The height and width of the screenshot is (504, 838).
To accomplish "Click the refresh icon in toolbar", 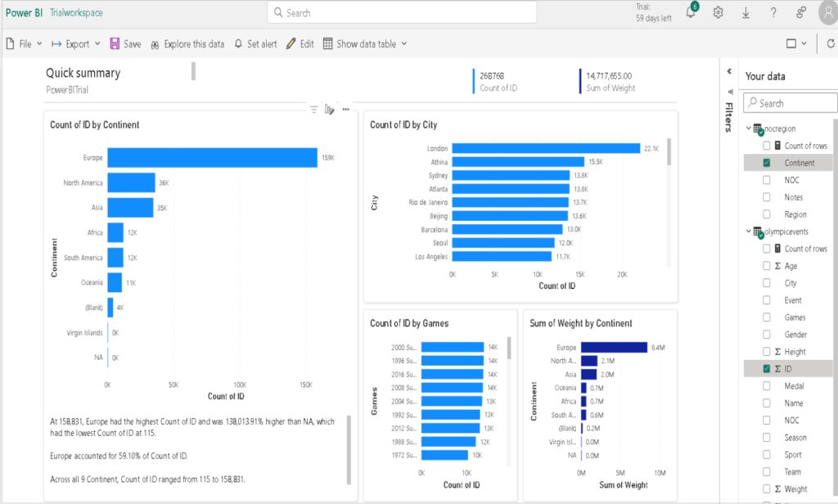I will coord(830,44).
